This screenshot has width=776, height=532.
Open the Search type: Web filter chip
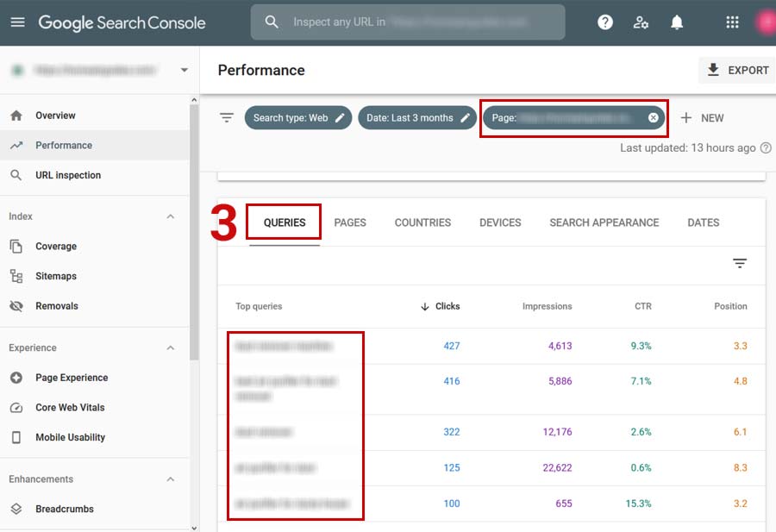[298, 118]
